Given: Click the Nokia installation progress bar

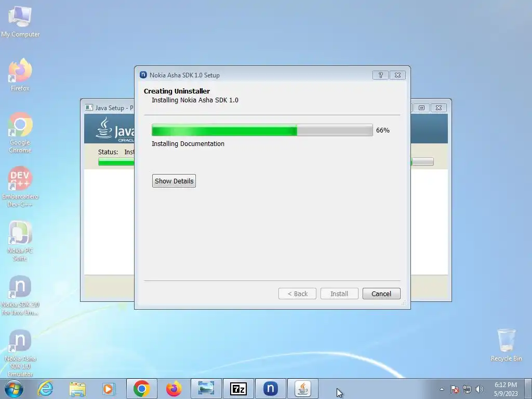Looking at the screenshot, I should pos(262,130).
